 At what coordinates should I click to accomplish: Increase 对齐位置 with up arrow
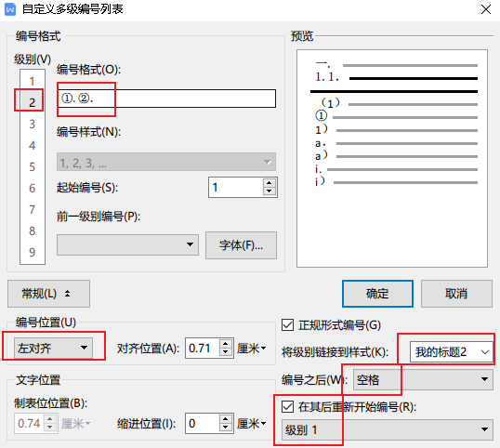[226, 344]
